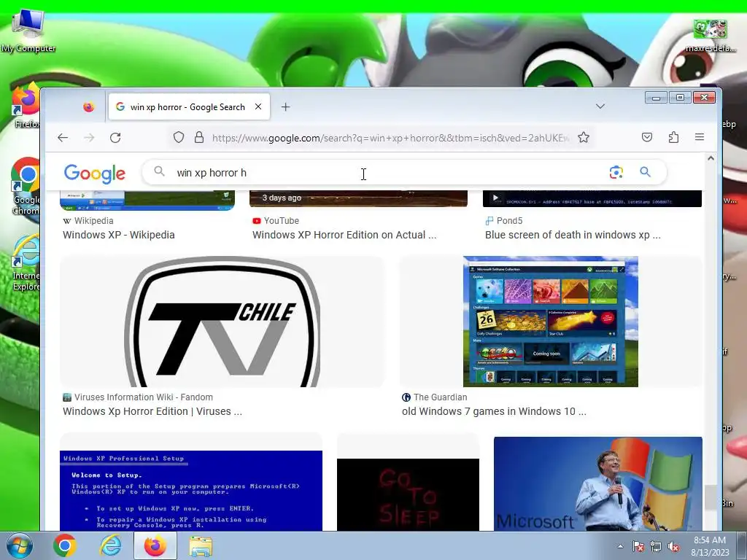Open the taskbar clock showing 8:54 AM
This screenshot has width=747, height=560.
(x=710, y=546)
